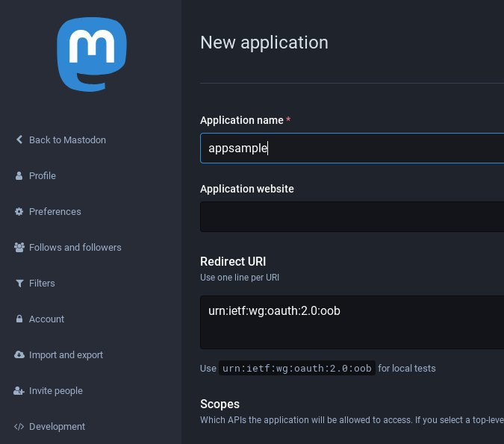Open the Profile settings page

(43, 176)
